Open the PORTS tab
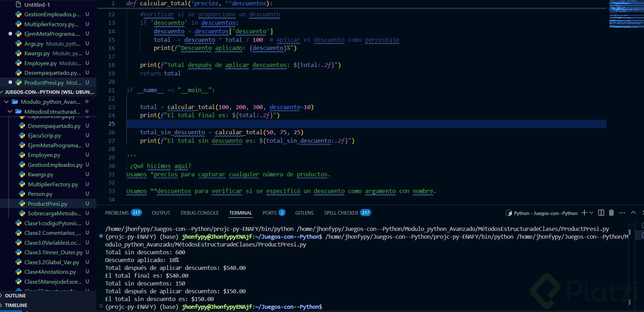The width and height of the screenshot is (644, 312). coord(270,213)
